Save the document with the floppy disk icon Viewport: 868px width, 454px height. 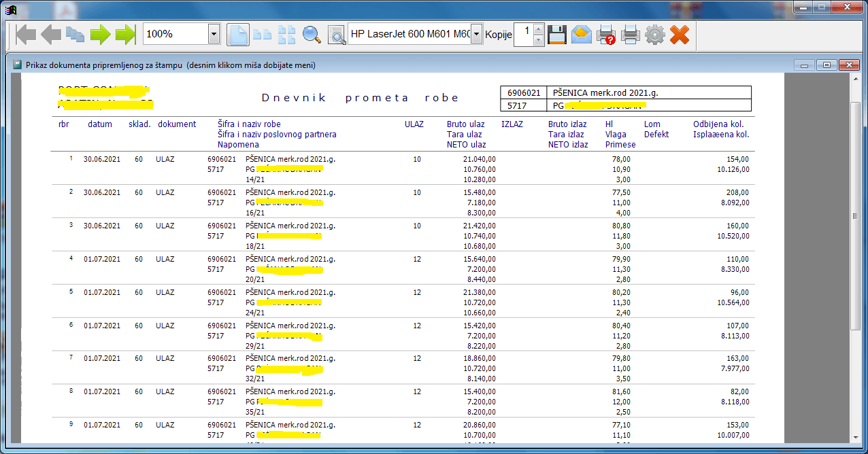click(557, 35)
